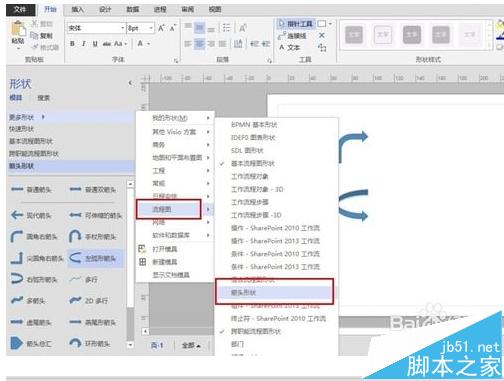Screen dimensions: 504x381
Task: Click the decrease indent icon
Action: tap(255, 44)
